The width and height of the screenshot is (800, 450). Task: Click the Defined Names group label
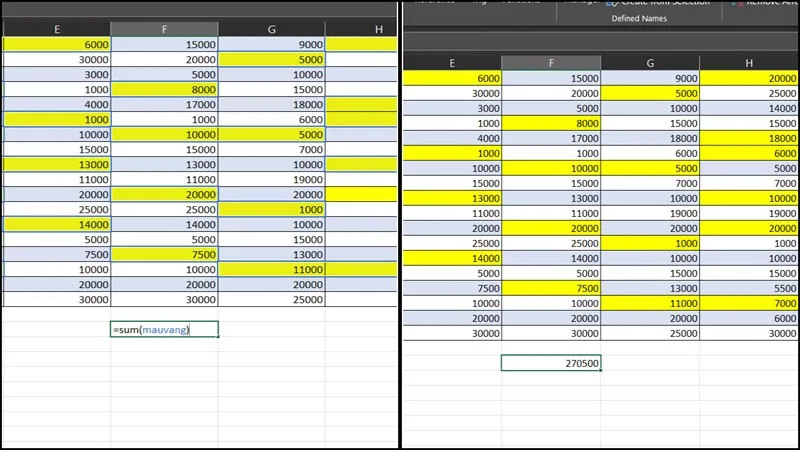640,19
